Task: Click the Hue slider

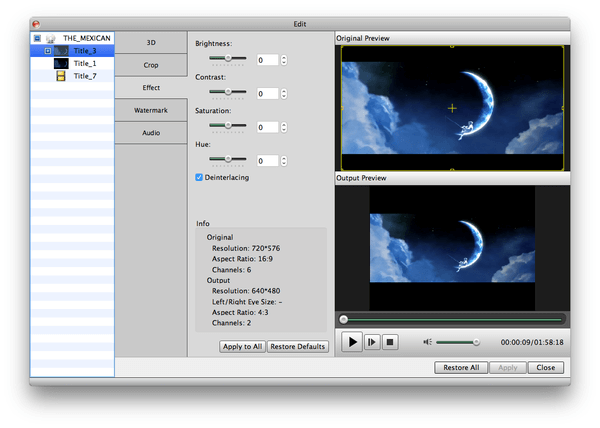Action: click(x=228, y=159)
